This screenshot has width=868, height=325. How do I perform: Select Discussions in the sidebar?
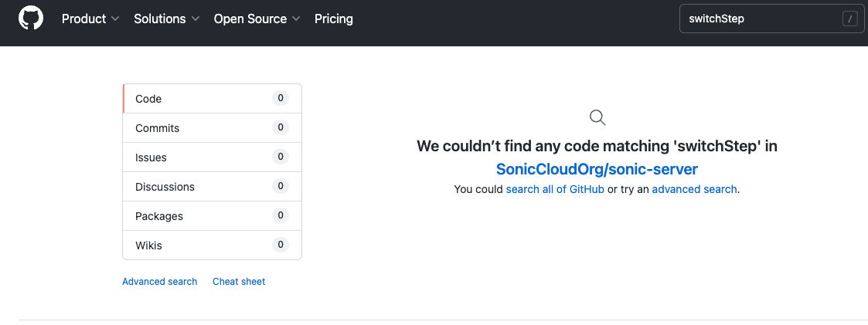coord(165,187)
